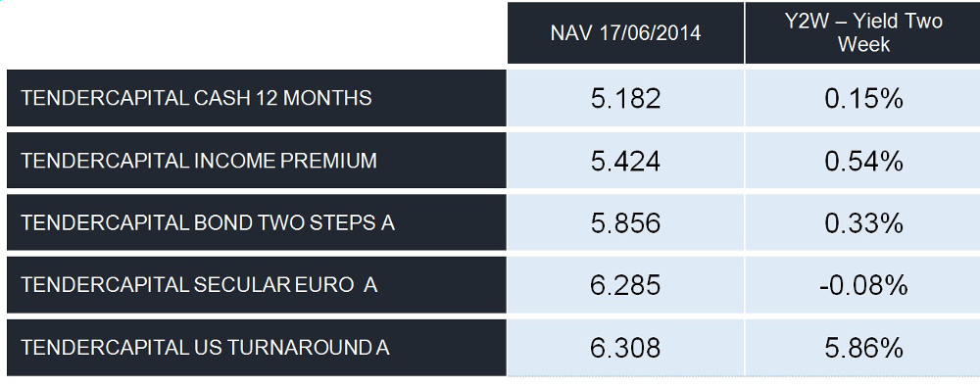Viewport: 980px width, 388px height.
Task: Click the -0.08% yield cell
Action: click(x=863, y=285)
